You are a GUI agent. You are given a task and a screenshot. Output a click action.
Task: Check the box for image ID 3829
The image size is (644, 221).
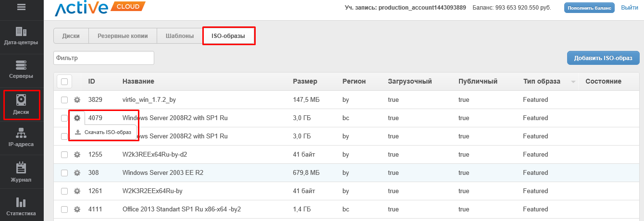point(64,100)
